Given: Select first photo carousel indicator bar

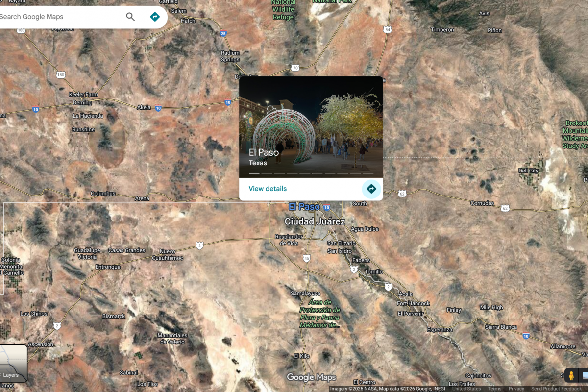Looking at the screenshot, I should tap(254, 173).
